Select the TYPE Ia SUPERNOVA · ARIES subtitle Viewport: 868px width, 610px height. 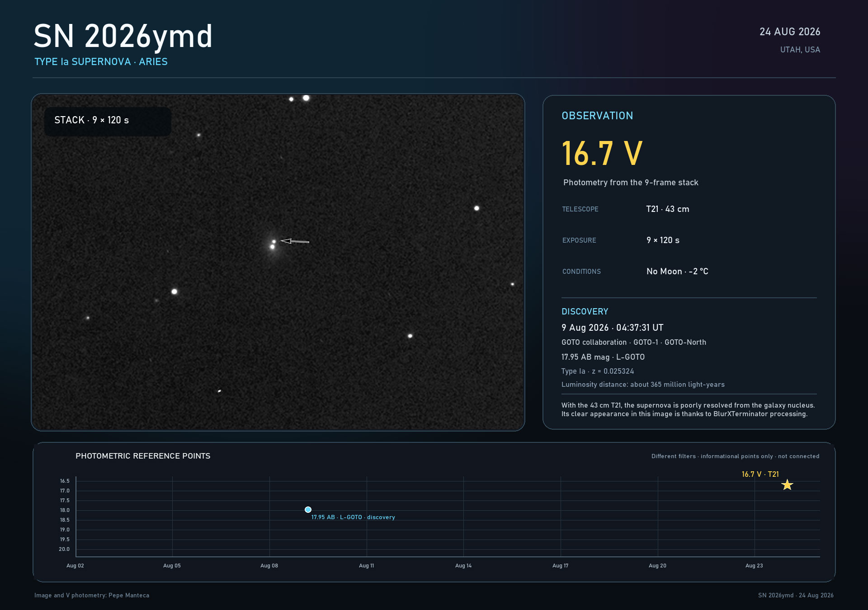(x=101, y=62)
